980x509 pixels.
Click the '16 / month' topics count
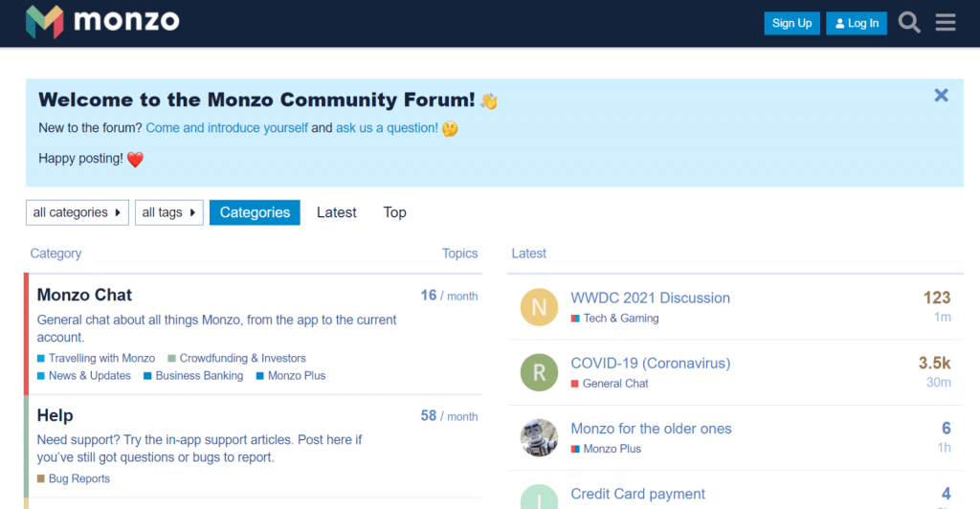pos(449,296)
